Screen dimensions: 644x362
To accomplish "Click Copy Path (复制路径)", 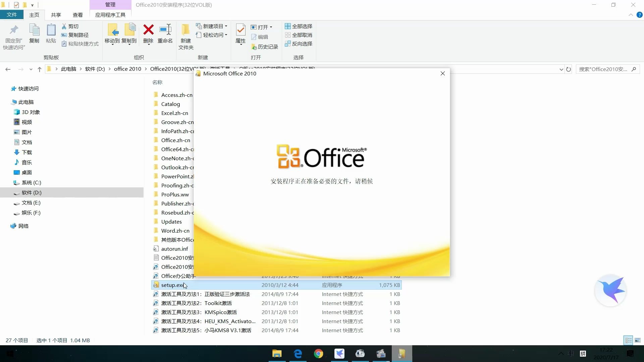I will pyautogui.click(x=75, y=35).
